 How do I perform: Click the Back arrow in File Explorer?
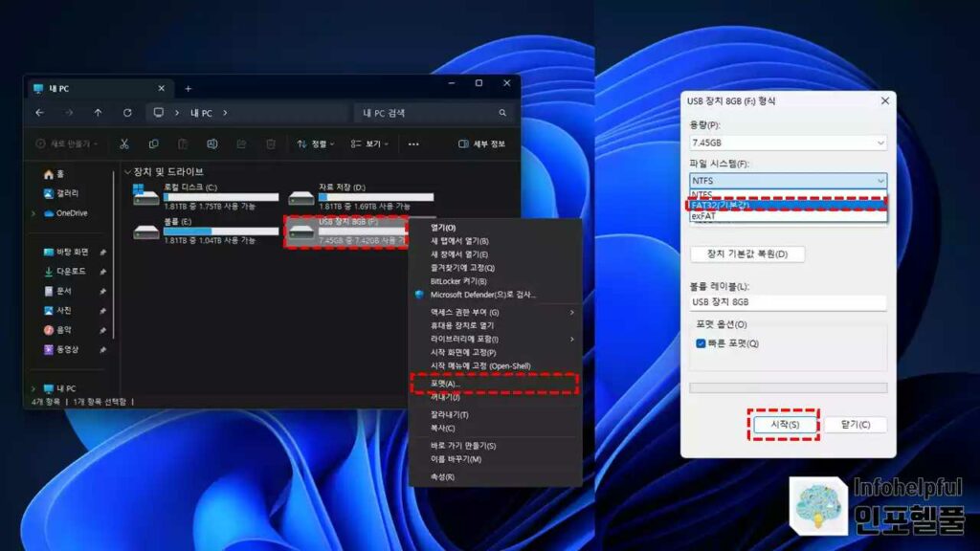40,113
